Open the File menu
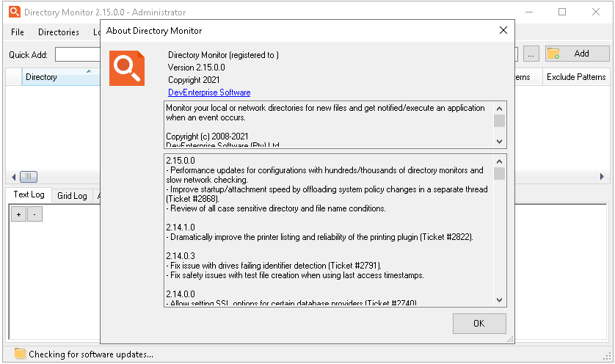 click(18, 32)
